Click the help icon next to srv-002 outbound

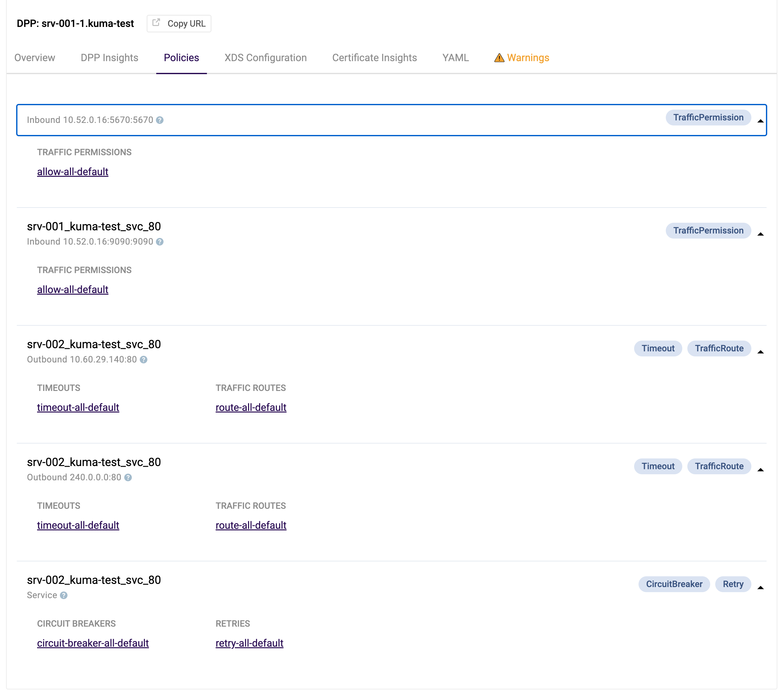click(143, 359)
